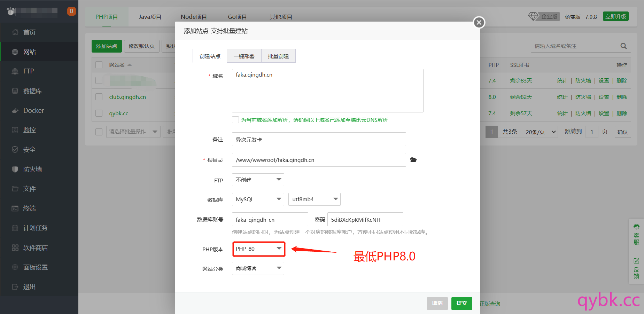
Task: Click the 备注 input field
Action: pyautogui.click(x=319, y=139)
